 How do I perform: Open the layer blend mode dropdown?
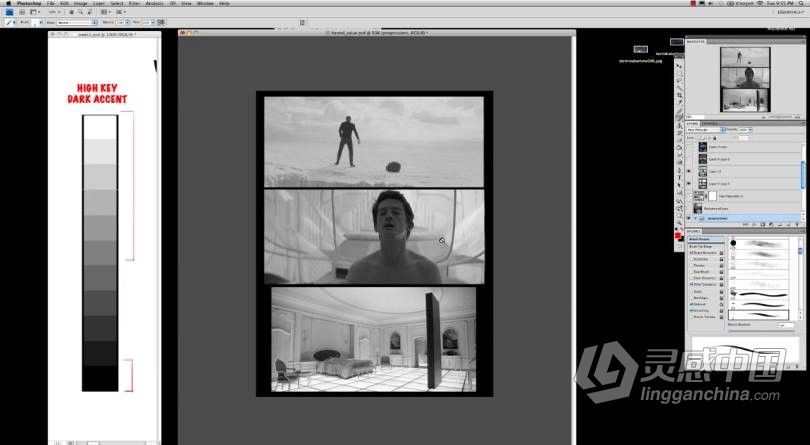click(x=705, y=130)
